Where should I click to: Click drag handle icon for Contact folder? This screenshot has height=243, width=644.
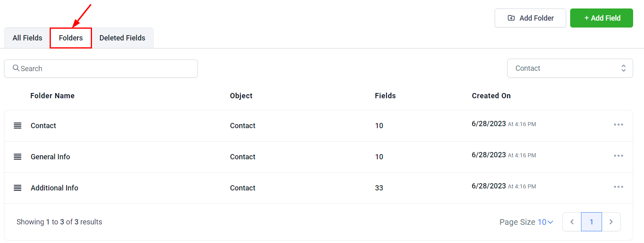point(17,126)
